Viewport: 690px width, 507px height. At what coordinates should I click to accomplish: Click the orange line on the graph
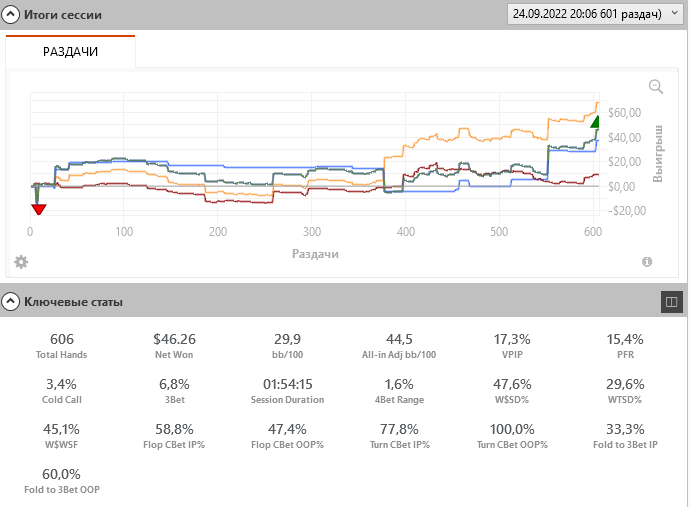pos(460,131)
